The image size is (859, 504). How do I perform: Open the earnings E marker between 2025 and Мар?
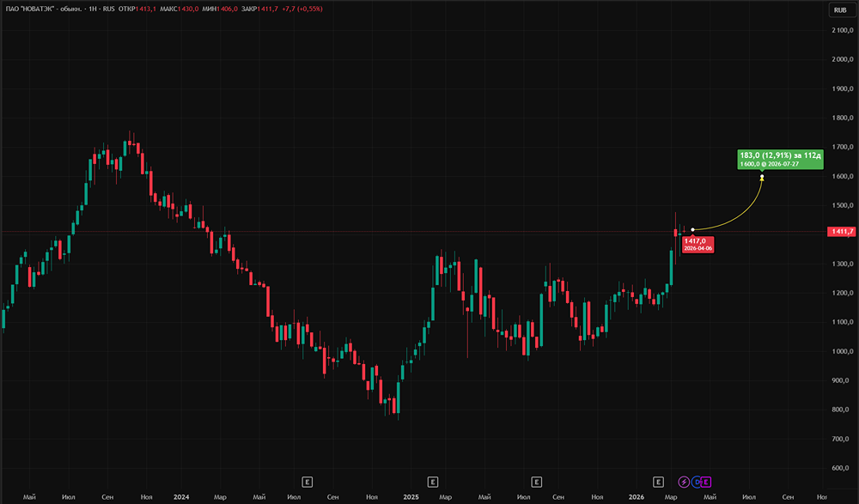pos(432,482)
